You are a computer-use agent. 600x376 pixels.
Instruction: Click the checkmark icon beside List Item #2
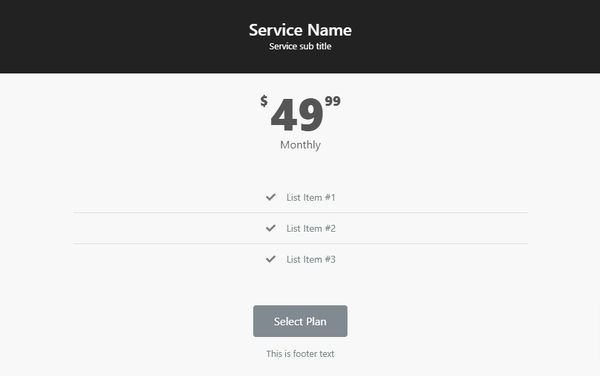(x=271, y=228)
